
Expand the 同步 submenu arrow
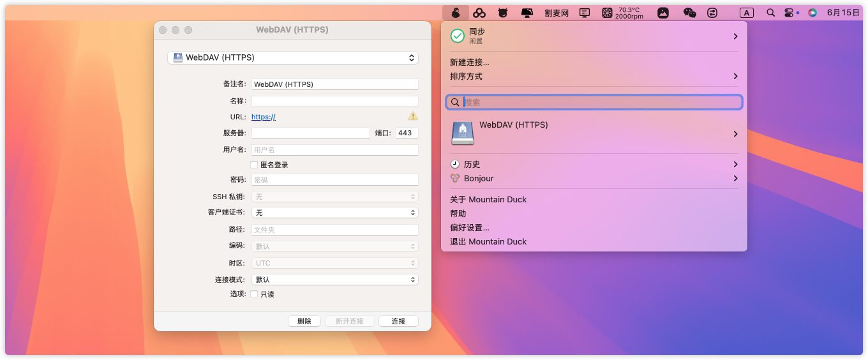[735, 36]
